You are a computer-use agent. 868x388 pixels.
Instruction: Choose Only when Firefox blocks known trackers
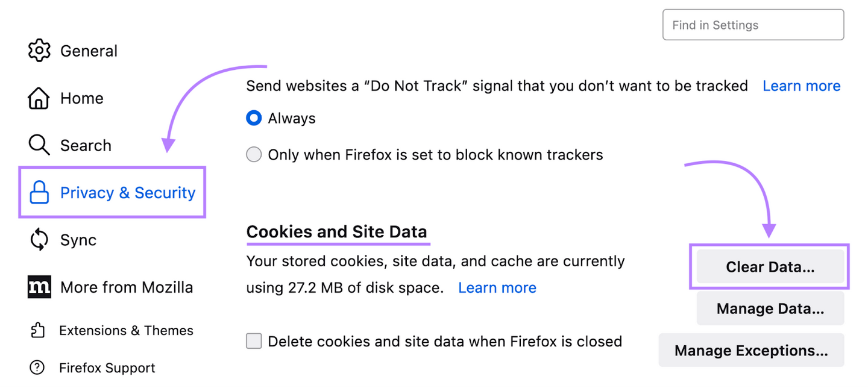[x=254, y=155]
